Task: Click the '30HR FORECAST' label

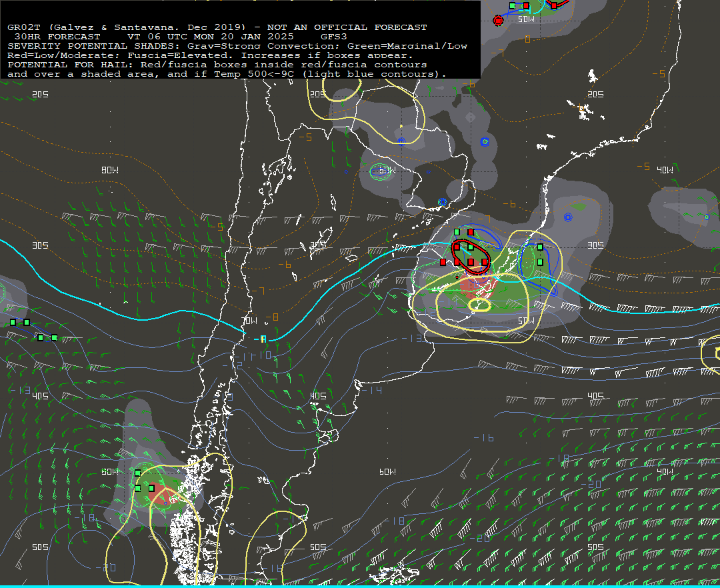Action: (57, 37)
